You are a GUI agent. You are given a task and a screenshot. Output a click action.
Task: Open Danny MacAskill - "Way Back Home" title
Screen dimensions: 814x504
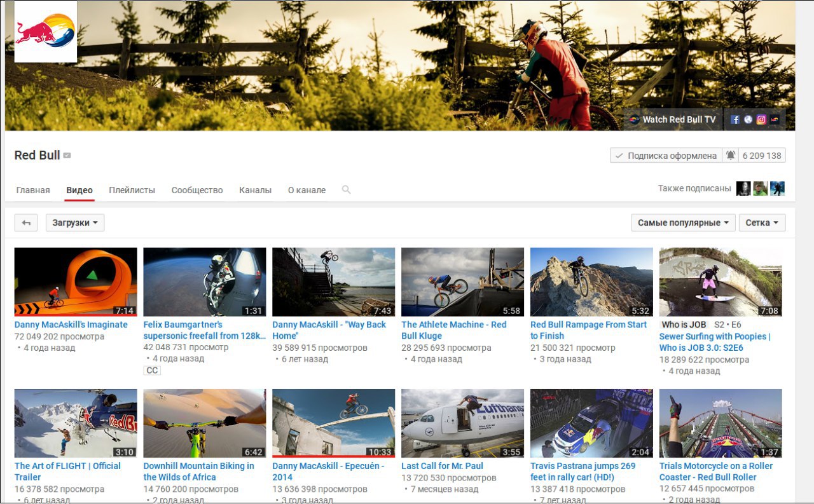point(329,330)
